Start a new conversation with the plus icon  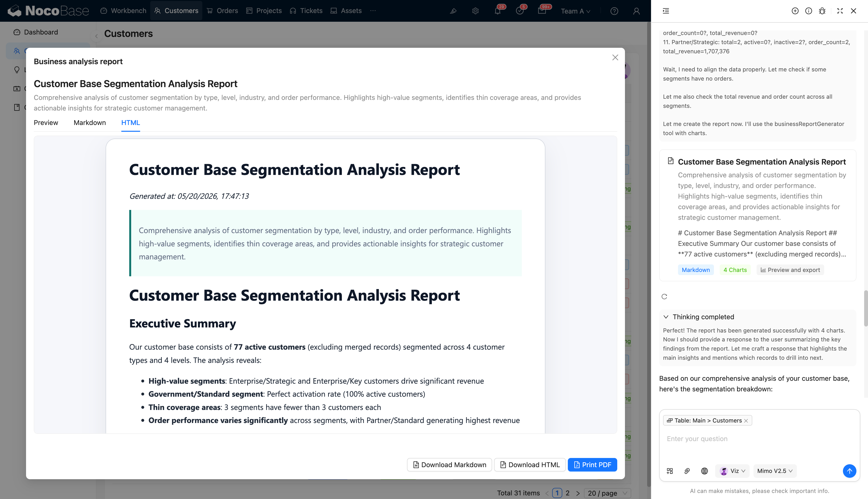795,11
